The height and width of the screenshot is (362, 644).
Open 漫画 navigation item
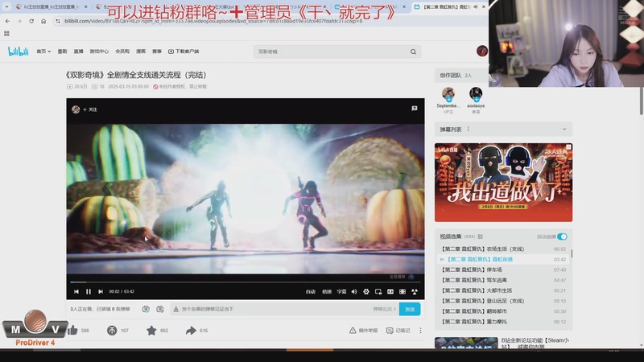pos(141,51)
